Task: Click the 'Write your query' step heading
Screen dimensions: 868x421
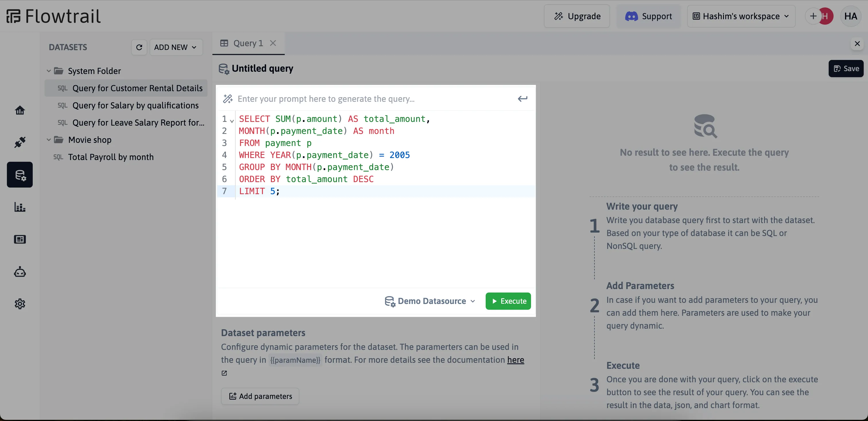Action: pos(642,206)
